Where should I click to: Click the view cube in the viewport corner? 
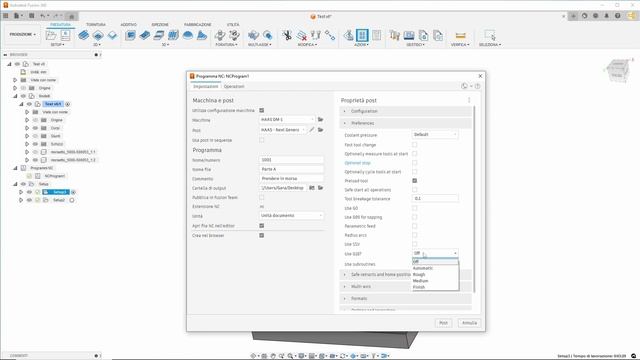(x=617, y=71)
